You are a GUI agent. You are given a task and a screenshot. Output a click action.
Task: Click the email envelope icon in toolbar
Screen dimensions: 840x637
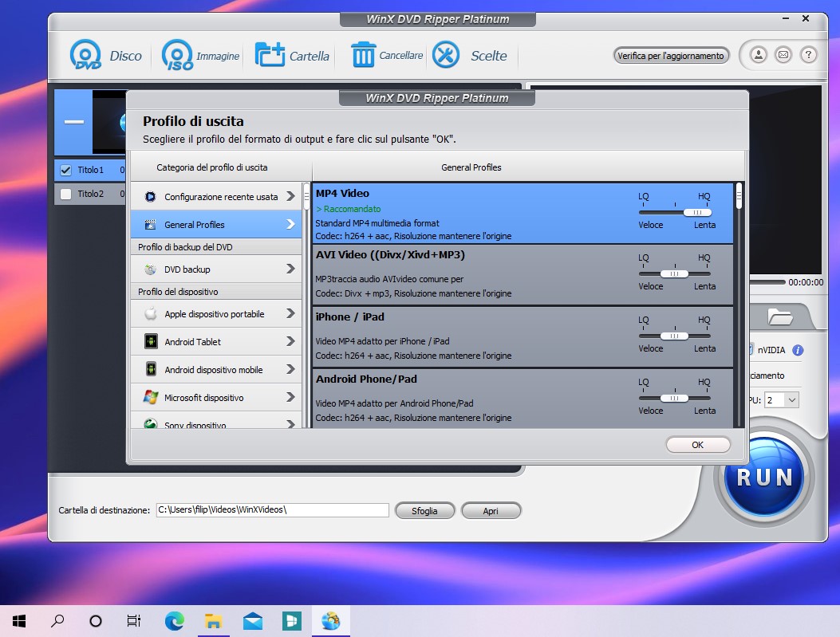(x=783, y=54)
